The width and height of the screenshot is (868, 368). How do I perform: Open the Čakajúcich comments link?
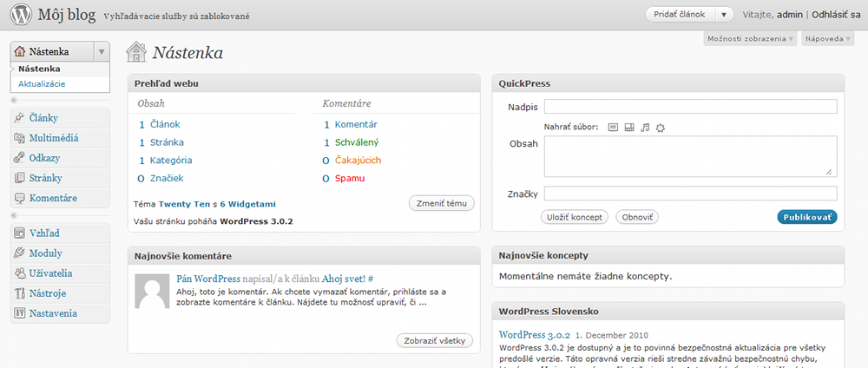coord(358,160)
